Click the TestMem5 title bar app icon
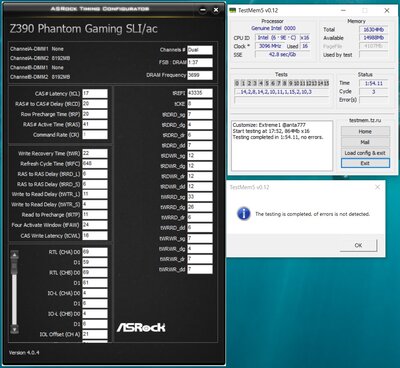 232,10
